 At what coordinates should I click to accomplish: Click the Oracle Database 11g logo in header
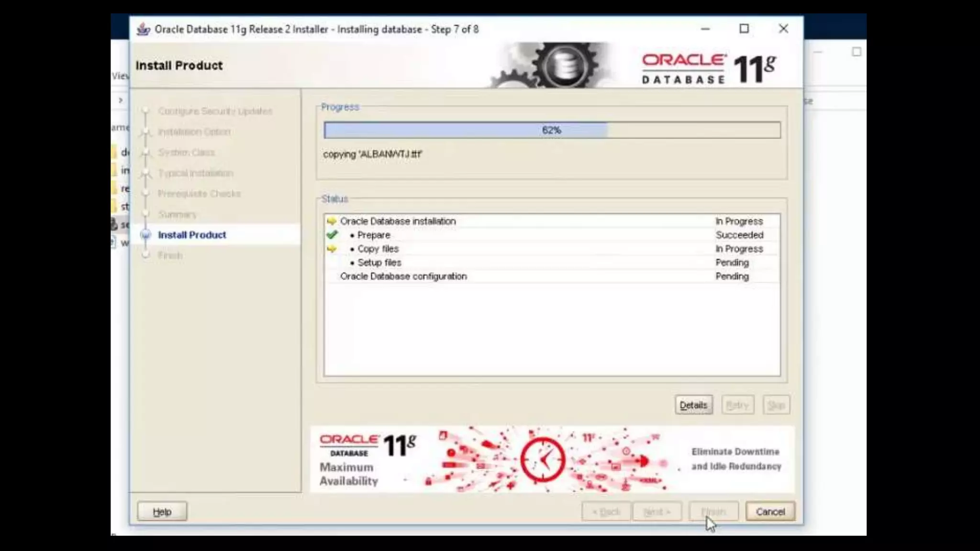[708, 68]
